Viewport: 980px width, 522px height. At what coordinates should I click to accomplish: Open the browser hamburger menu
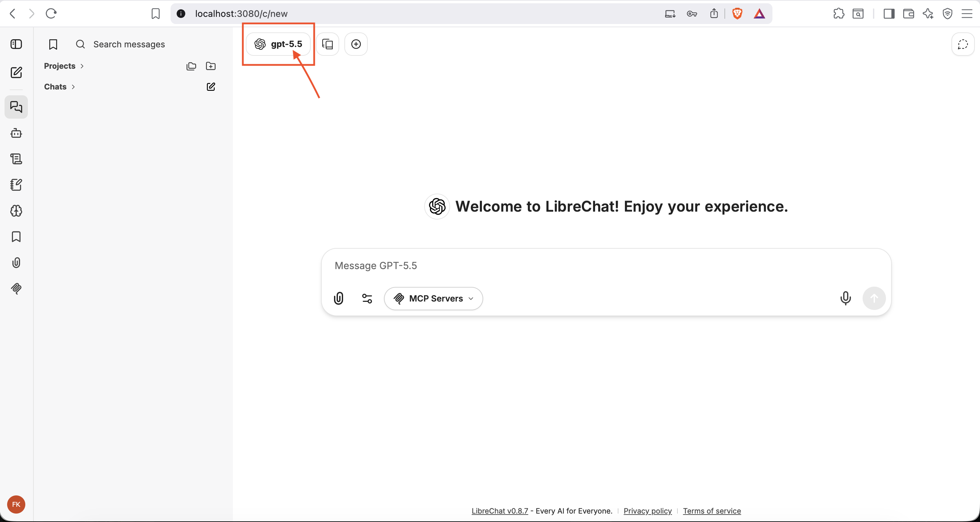967,14
